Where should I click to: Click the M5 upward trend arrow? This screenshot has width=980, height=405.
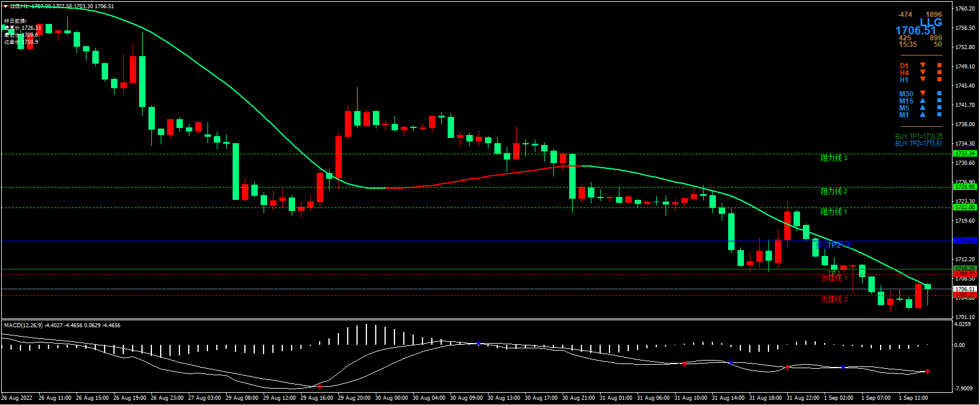pos(923,108)
